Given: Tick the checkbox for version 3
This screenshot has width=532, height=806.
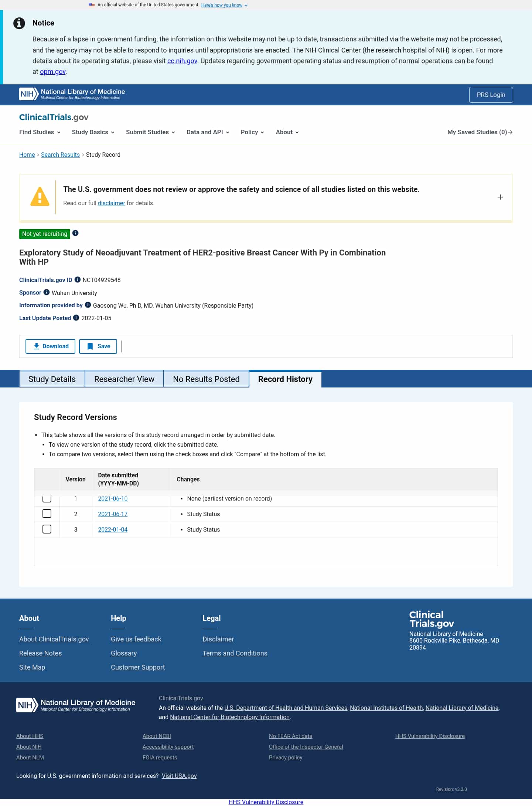Looking at the screenshot, I should coord(47,529).
